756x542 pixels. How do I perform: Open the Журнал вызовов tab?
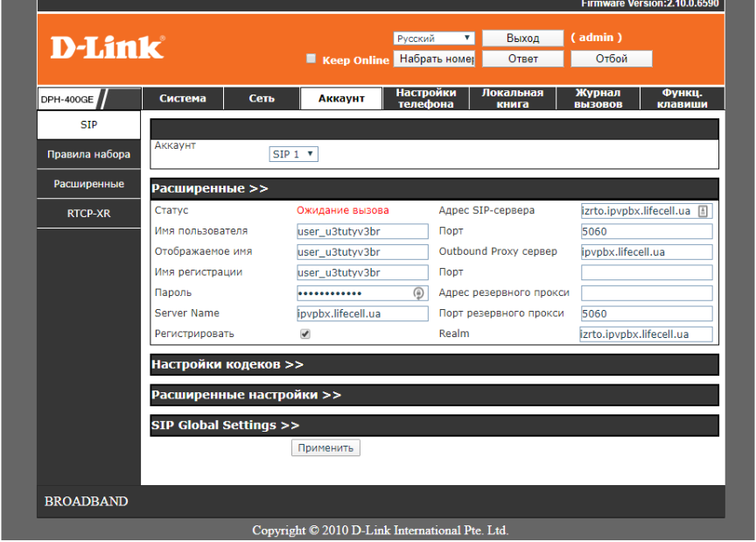[598, 98]
